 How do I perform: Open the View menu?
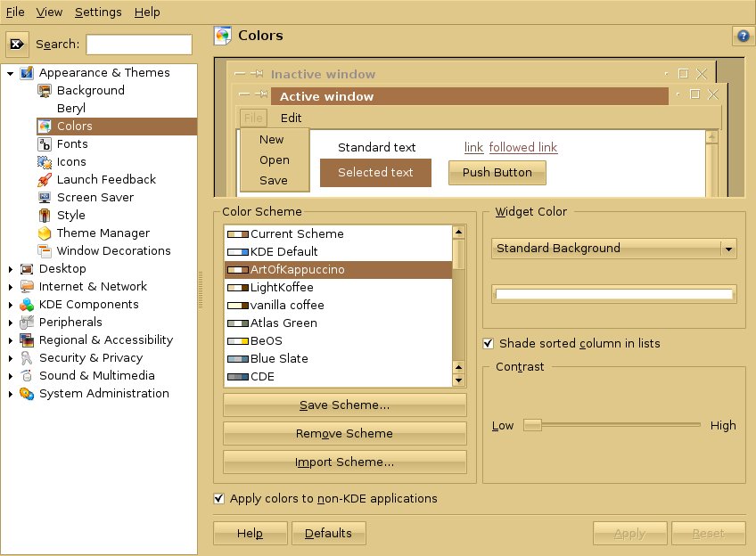(49, 12)
